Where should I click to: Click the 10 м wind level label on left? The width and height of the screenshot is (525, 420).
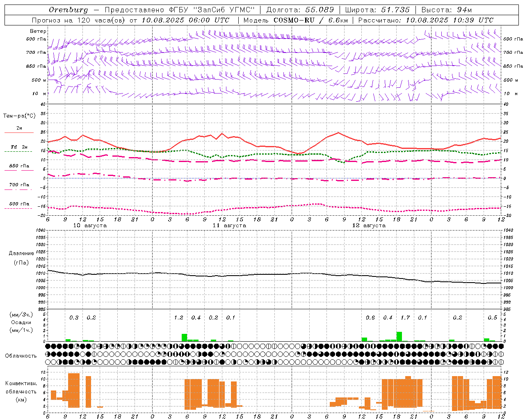coord(39,94)
